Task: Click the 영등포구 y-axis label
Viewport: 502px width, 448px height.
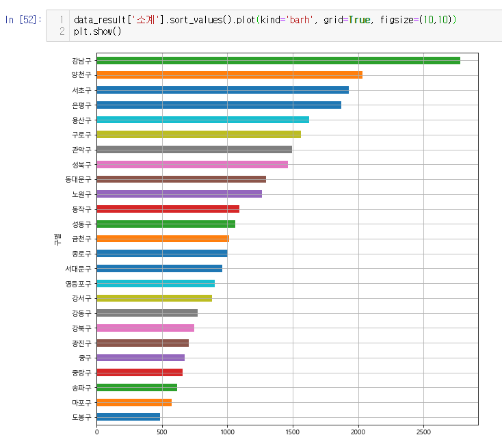Action: (79, 284)
